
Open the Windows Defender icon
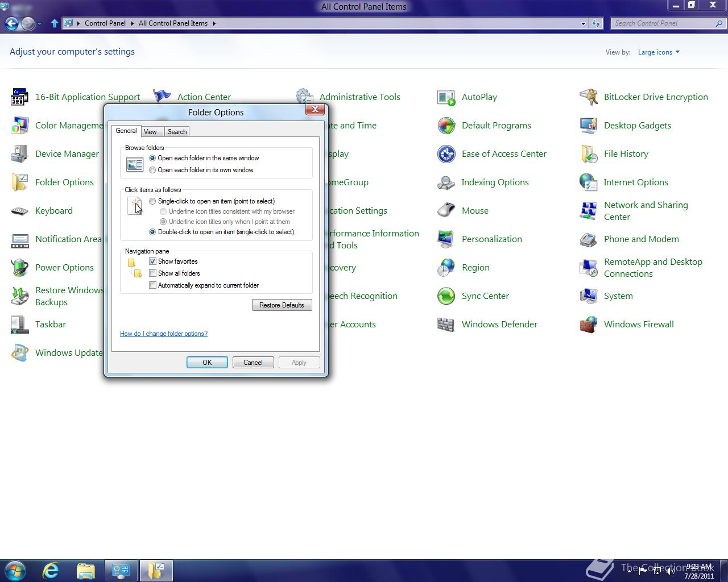(x=446, y=325)
